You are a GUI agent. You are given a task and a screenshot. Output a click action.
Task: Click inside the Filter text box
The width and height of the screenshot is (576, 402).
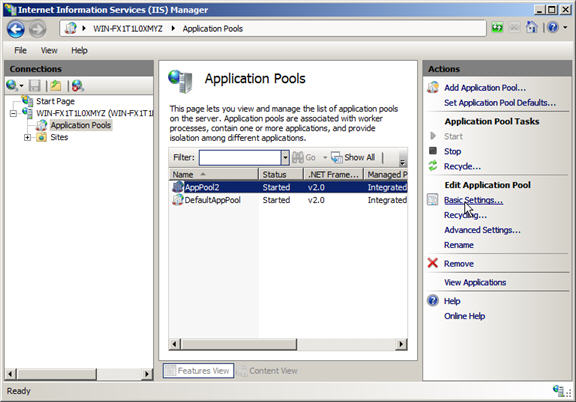click(x=240, y=158)
